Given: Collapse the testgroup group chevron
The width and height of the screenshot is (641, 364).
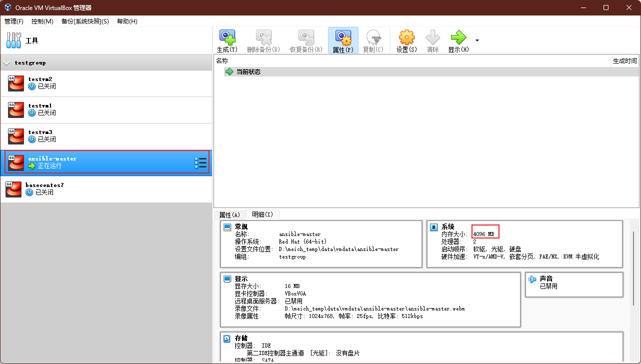Looking at the screenshot, I should (x=6, y=63).
